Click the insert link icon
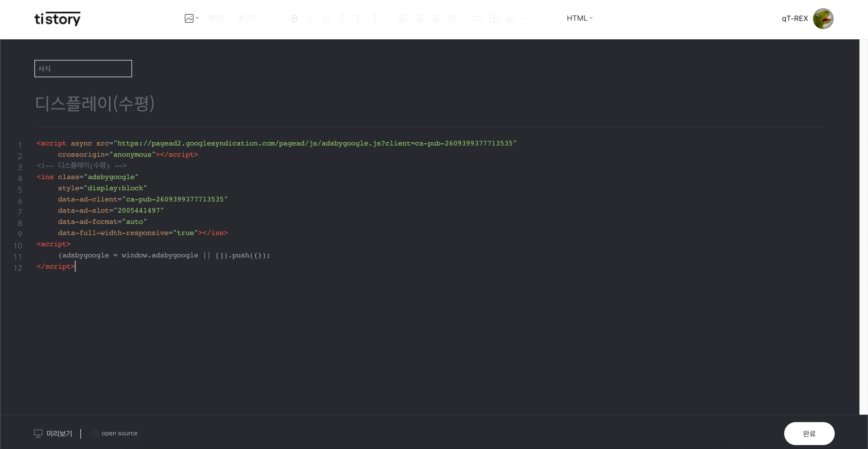868x449 pixels. [x=510, y=19]
